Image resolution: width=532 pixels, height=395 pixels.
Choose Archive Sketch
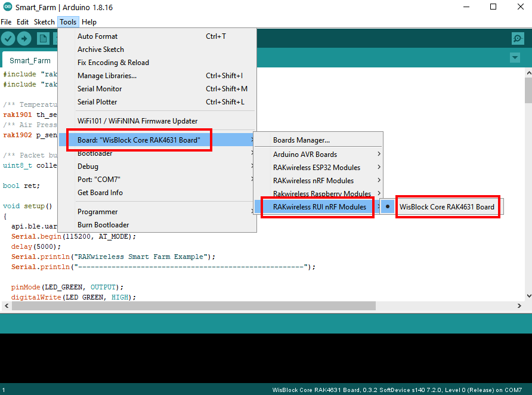pos(156,49)
